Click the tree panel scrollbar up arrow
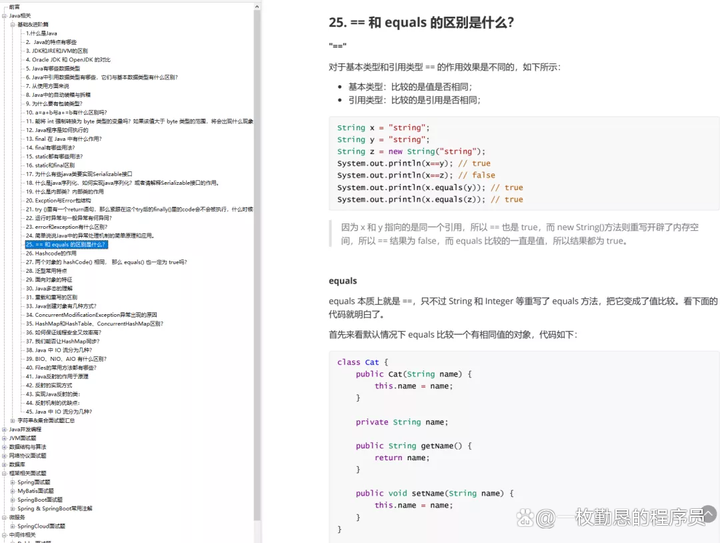Screen dimensions: 720x543 [x=257, y=6]
